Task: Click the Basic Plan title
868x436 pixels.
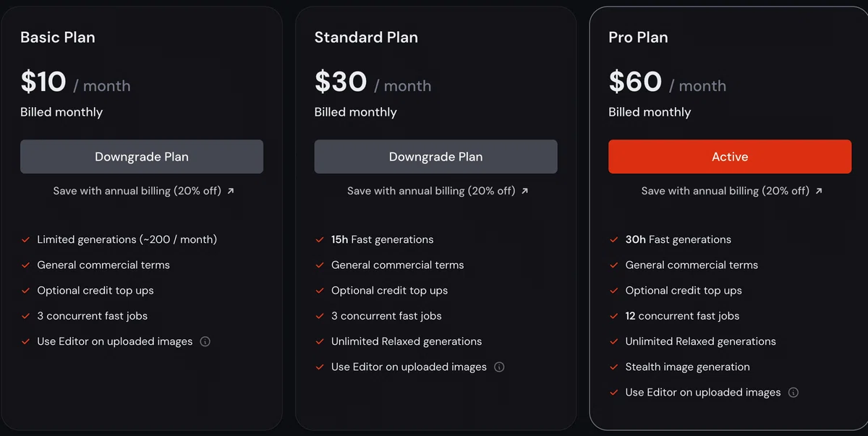Action: pyautogui.click(x=58, y=37)
